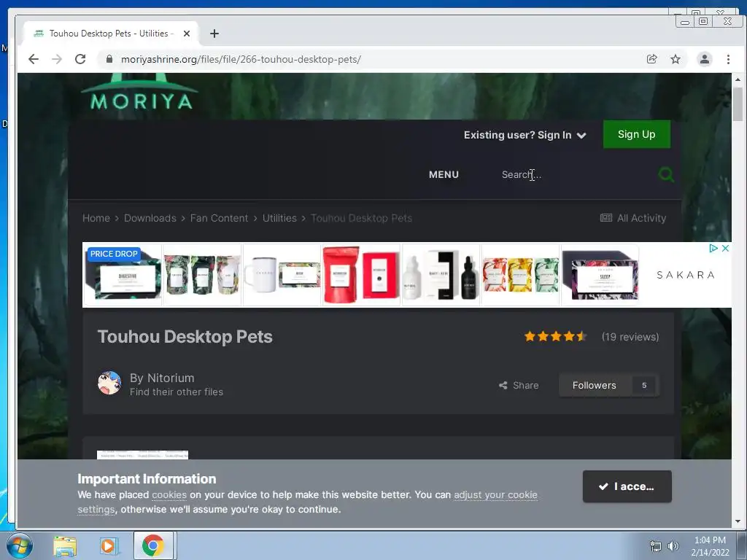The image size is (747, 560).
Task: Click the Moriya site logo
Action: click(x=139, y=93)
